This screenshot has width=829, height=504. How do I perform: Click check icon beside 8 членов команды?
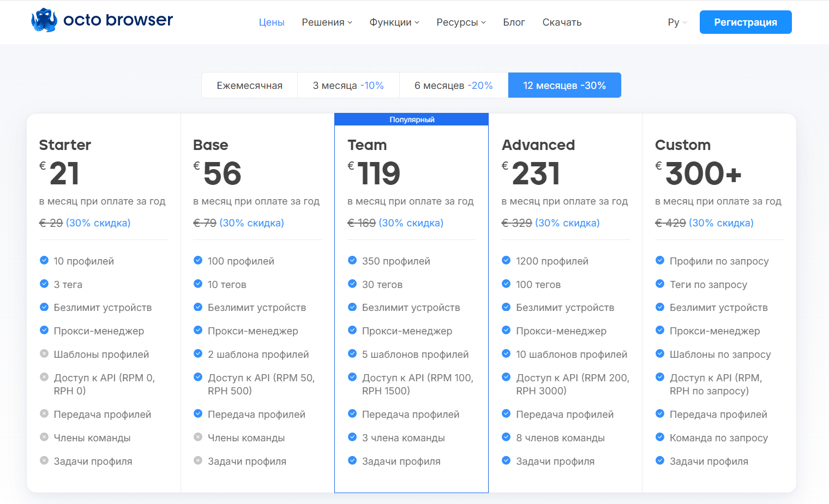click(x=506, y=437)
